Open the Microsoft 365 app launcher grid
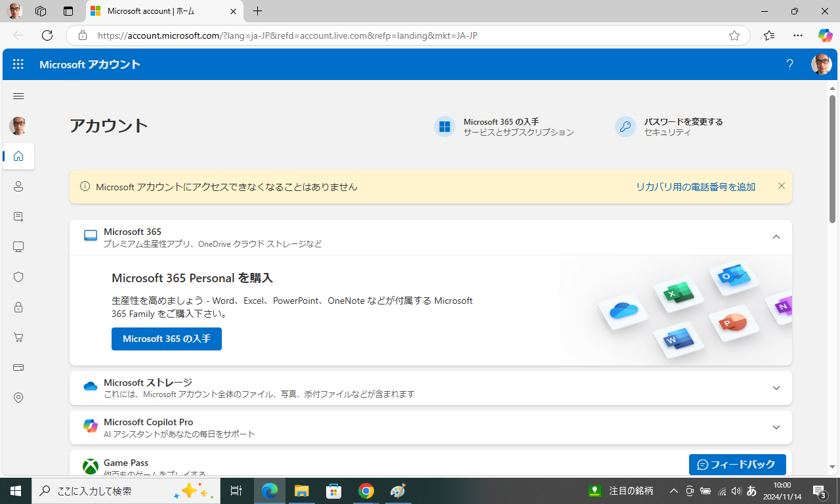The image size is (840, 504). coord(18,64)
